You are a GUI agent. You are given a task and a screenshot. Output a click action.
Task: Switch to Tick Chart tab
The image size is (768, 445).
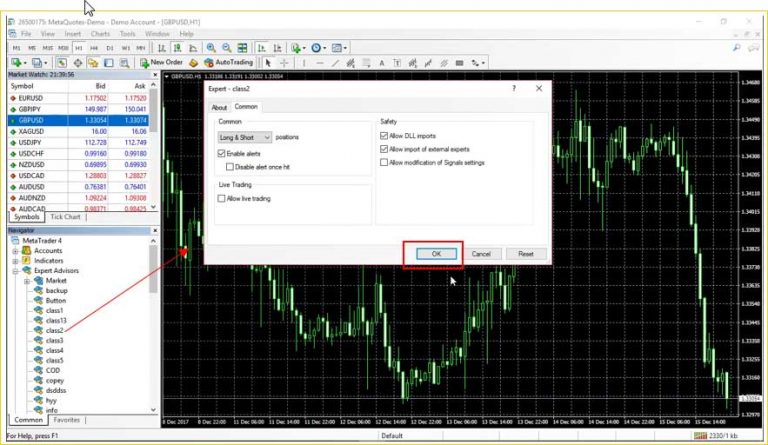65,217
